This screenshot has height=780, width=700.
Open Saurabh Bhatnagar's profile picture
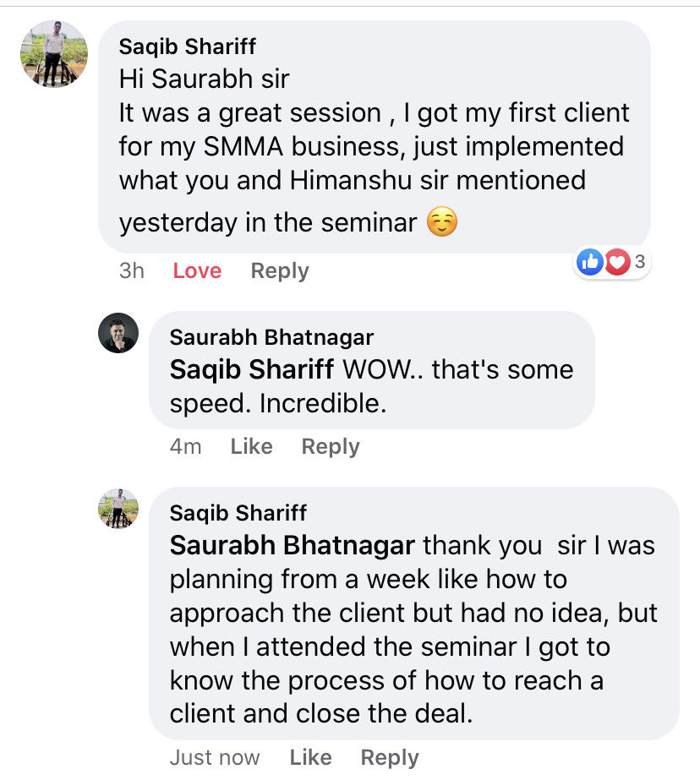pos(118,332)
